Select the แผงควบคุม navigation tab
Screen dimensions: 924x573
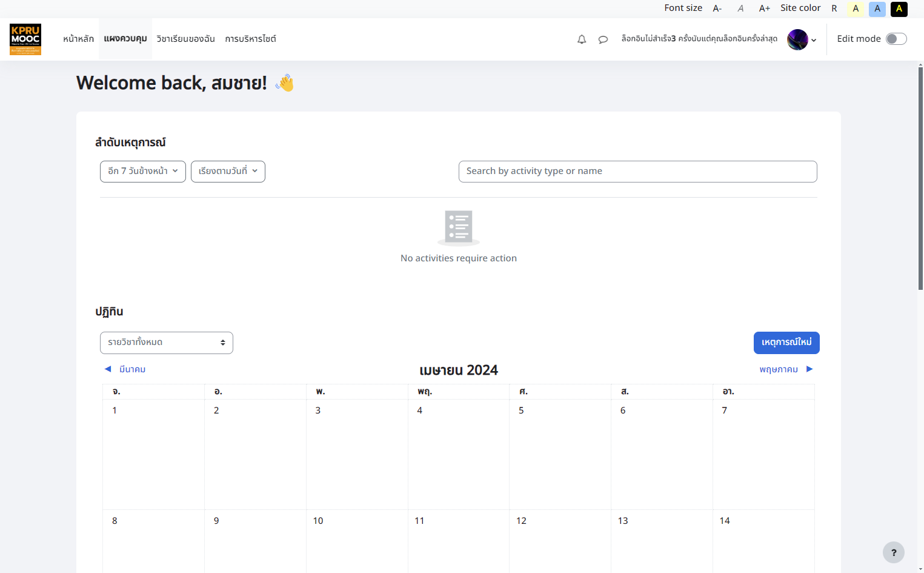tap(125, 39)
